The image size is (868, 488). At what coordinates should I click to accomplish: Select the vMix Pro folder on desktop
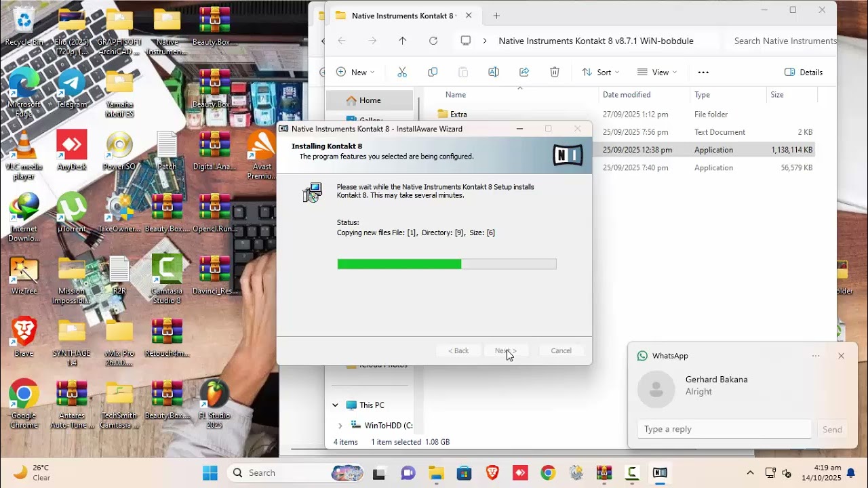point(119,342)
